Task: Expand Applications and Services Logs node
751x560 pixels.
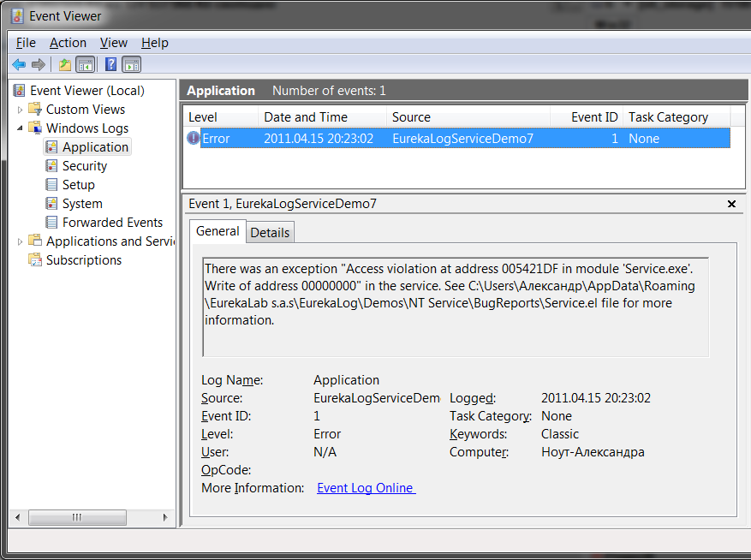Action: (x=20, y=241)
